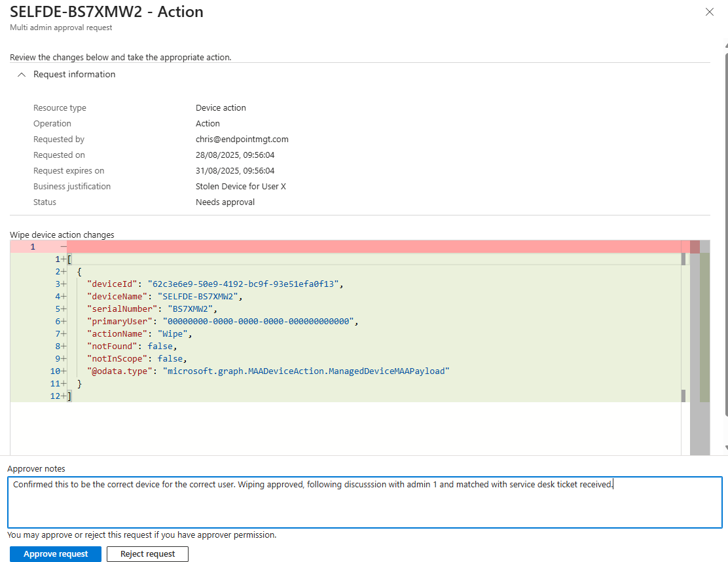Screen dimensions: 728x562
Task: Click the requested-on date 28/08/2025, 09:56:04
Action: pyautogui.click(x=235, y=155)
